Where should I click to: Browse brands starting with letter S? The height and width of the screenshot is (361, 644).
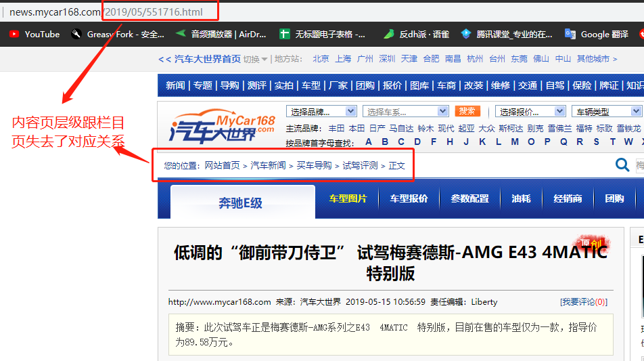pyautogui.click(x=596, y=142)
